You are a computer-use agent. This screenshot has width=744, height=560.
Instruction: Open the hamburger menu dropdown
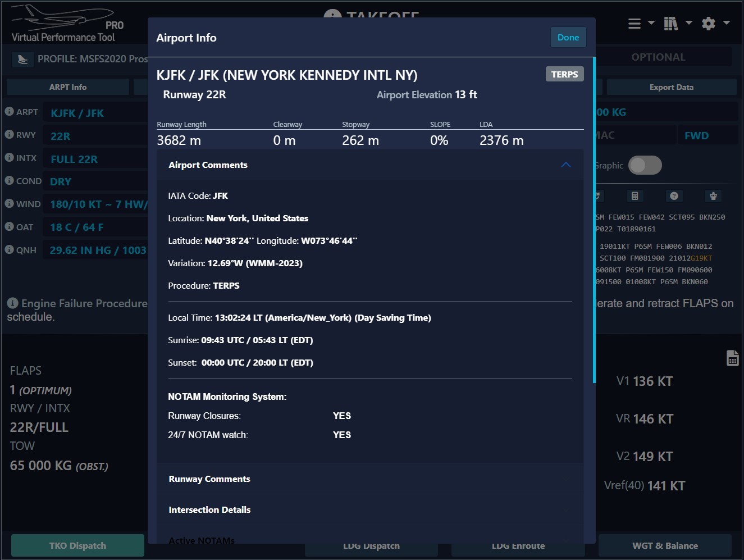[x=641, y=24]
